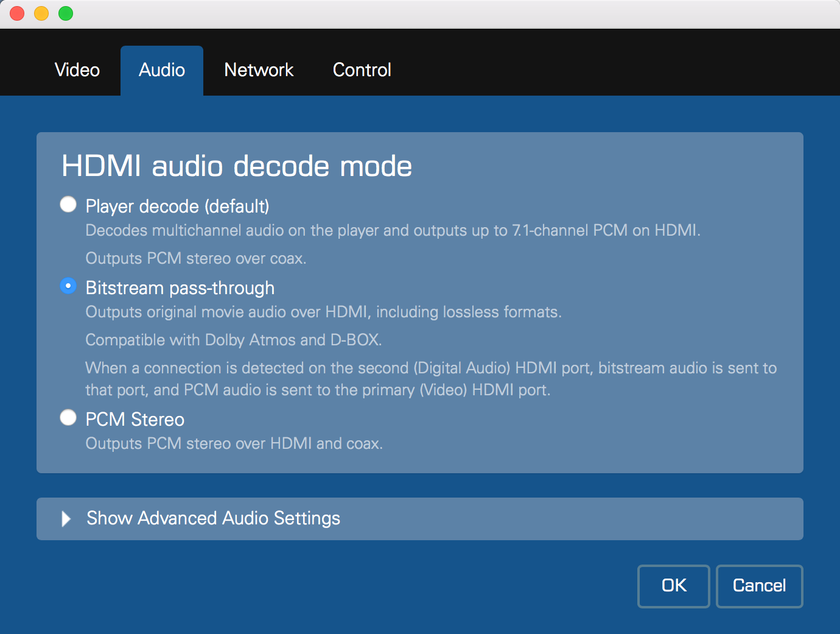Minimize the window using the yellow button
Viewport: 840px width, 634px height.
41,13
